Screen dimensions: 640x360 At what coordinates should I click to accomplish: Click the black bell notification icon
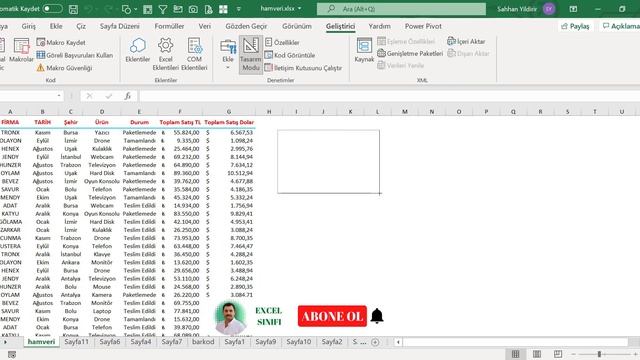(x=377, y=316)
